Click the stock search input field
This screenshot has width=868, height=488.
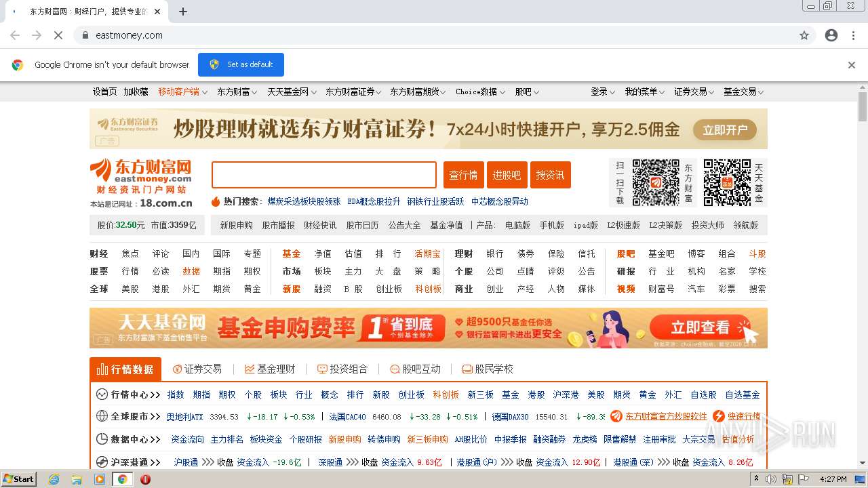pos(324,175)
